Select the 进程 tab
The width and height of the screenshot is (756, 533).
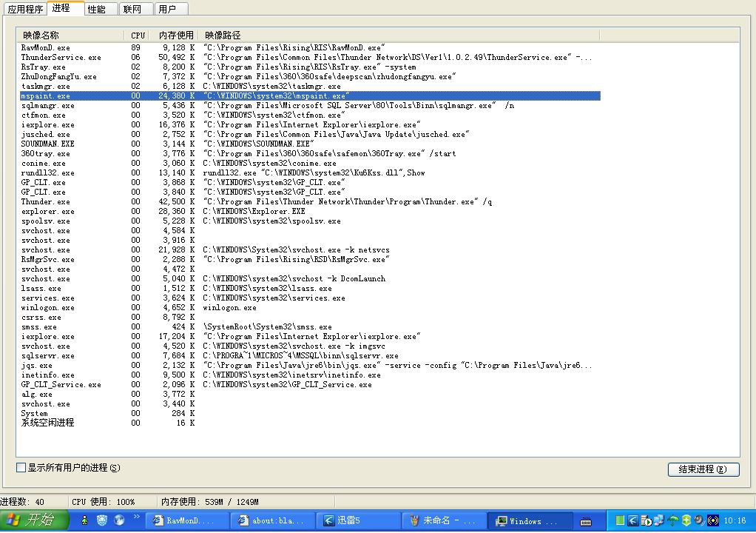[65, 8]
